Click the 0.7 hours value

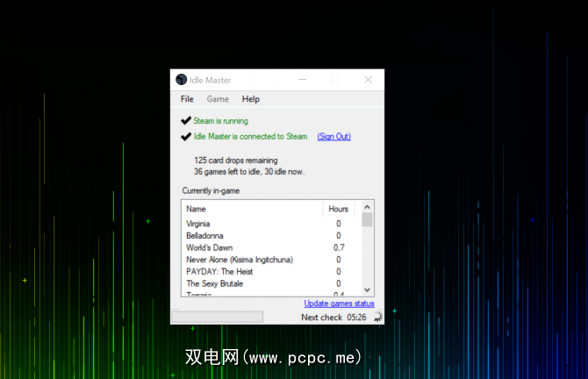pos(339,247)
